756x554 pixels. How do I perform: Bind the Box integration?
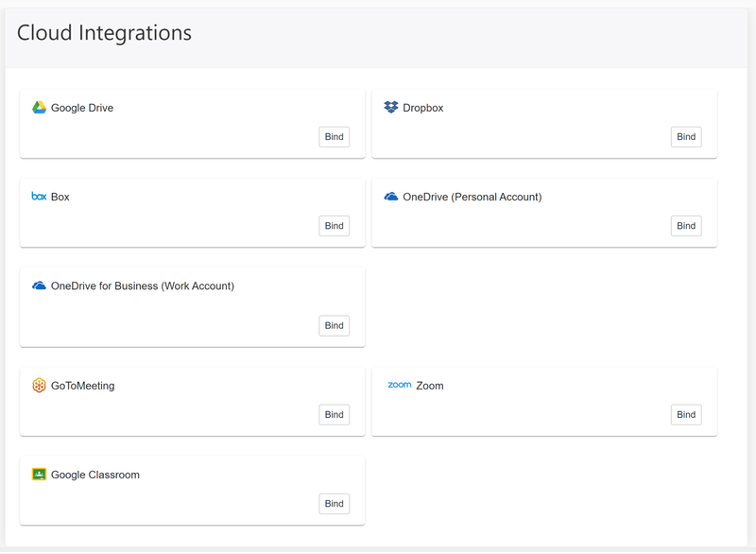(335, 226)
